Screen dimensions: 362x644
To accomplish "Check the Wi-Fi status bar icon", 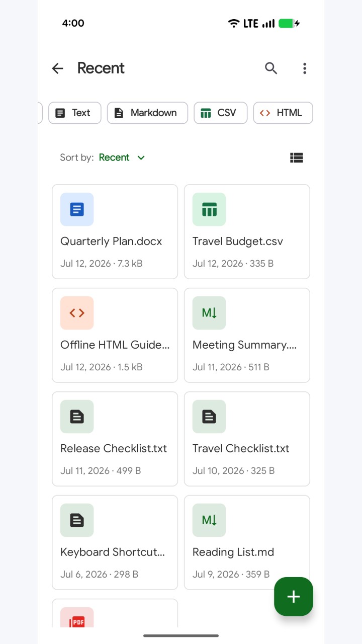I will pos(234,23).
